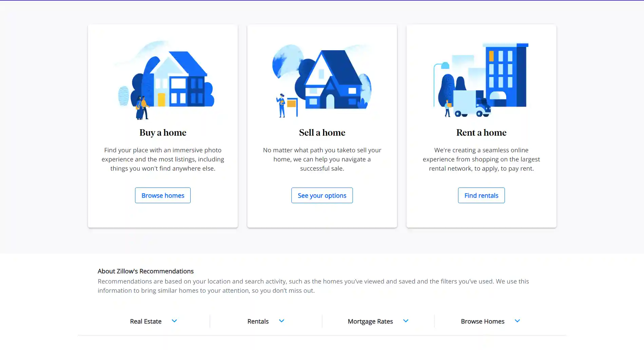Viewport: 644px width, 350px height.
Task: Open the Sell a home heading link
Action: tap(322, 133)
